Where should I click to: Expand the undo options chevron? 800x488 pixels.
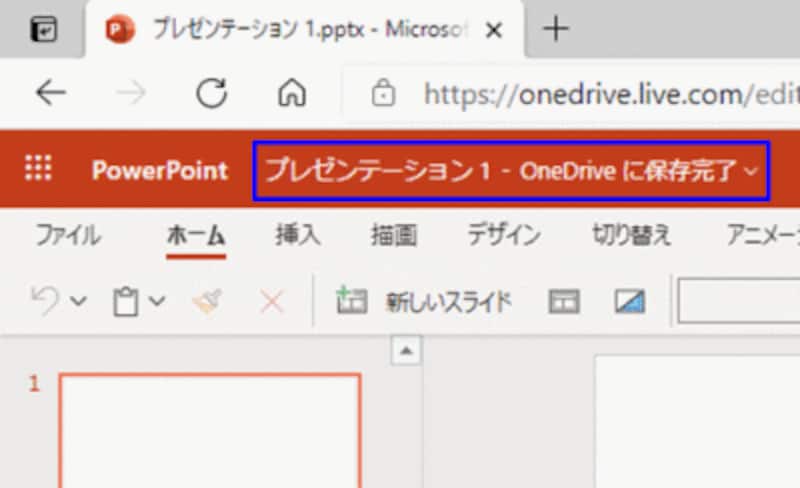coord(78,301)
